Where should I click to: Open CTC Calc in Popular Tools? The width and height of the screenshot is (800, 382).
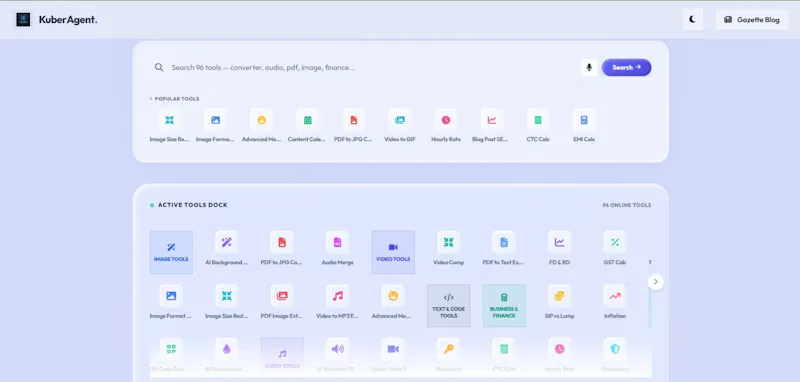[538, 126]
